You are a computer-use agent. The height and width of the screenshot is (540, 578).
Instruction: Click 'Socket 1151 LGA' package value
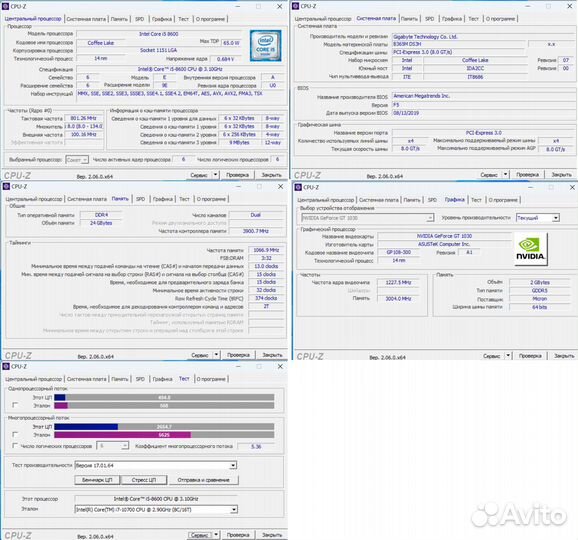[159, 50]
